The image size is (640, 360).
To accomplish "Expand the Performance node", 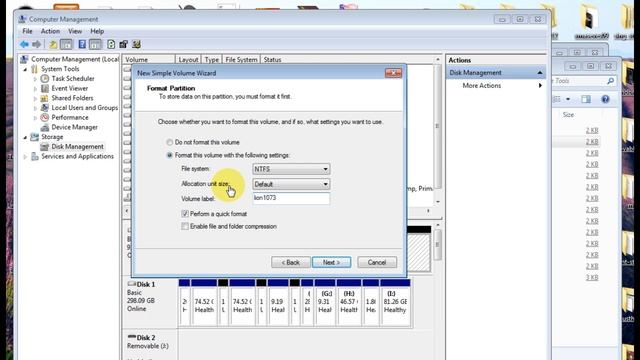I will tap(36, 118).
